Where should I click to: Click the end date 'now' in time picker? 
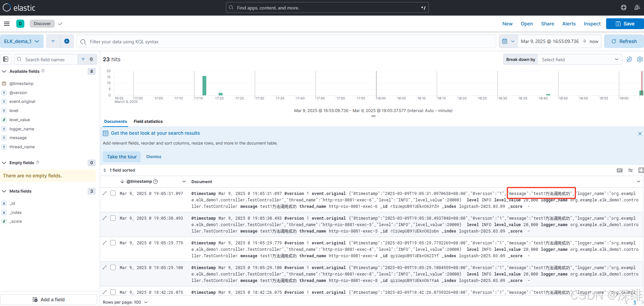pyautogui.click(x=594, y=41)
